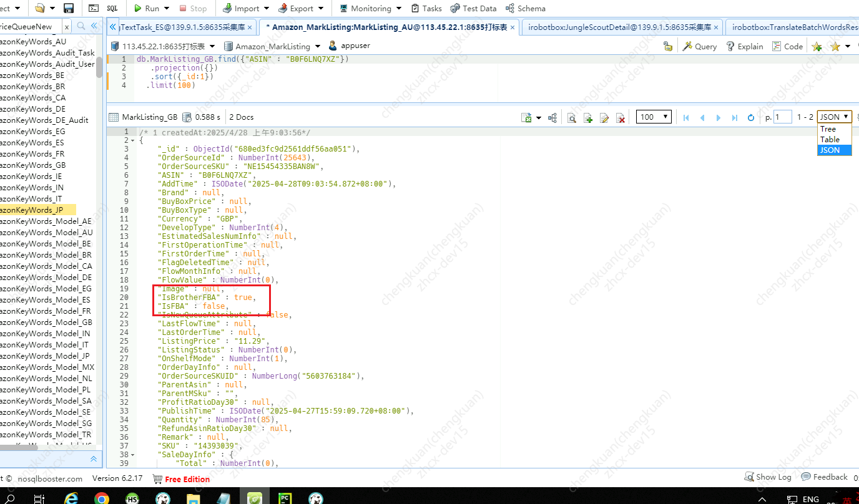Open the Tasks tool
Viewport: 859px width, 504px height.
click(426, 9)
